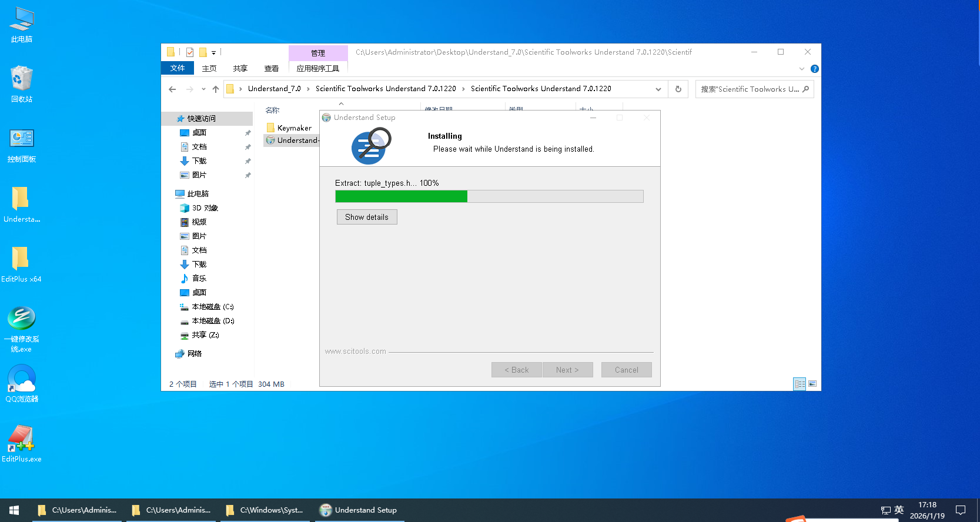Click the Explorer help question mark icon

[814, 69]
